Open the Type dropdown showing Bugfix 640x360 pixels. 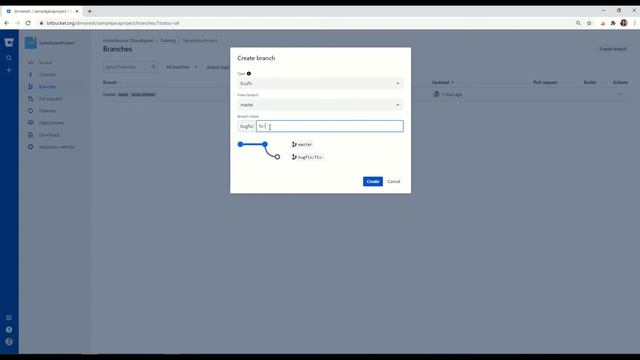(320, 83)
